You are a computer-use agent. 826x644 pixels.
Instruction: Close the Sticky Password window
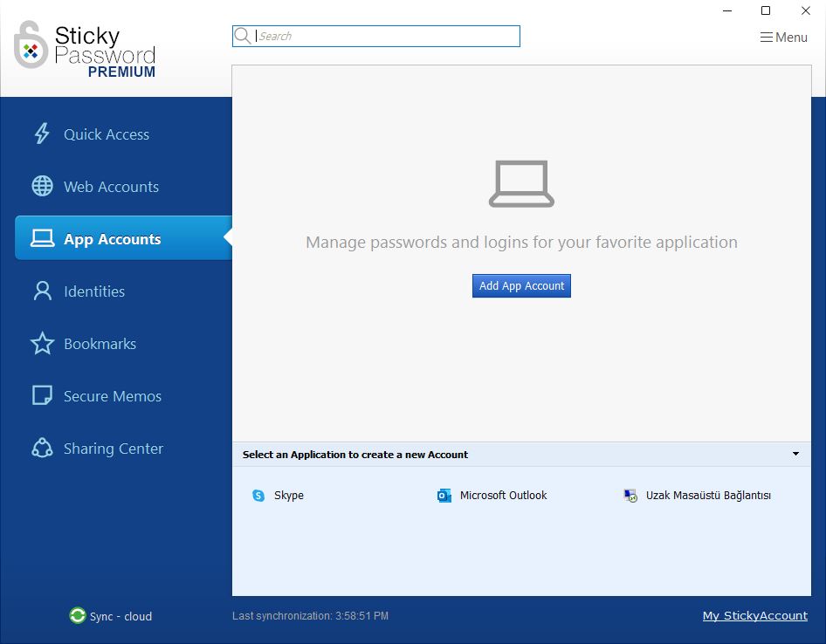pyautogui.click(x=805, y=10)
